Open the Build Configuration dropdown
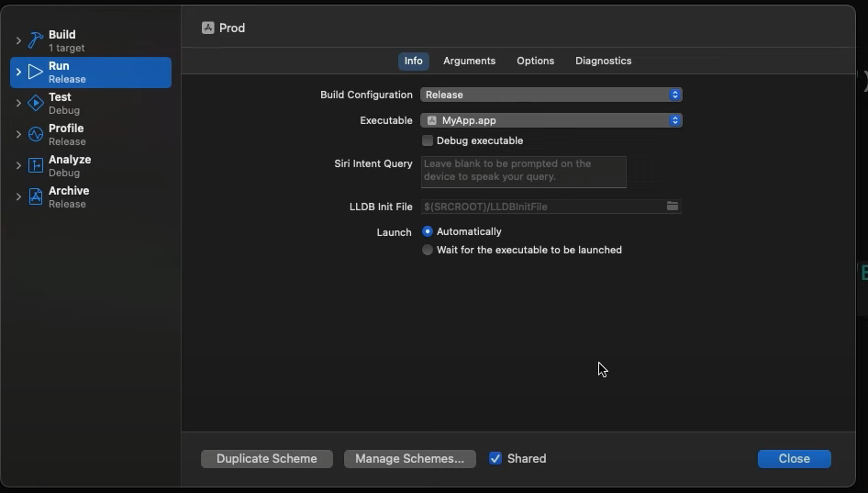This screenshot has height=493, width=868. click(551, 95)
